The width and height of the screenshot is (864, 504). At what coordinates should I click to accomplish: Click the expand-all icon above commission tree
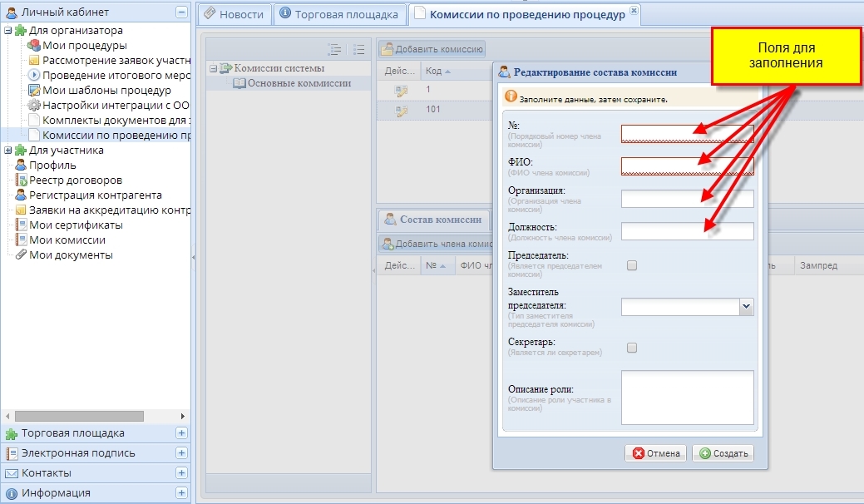(334, 50)
